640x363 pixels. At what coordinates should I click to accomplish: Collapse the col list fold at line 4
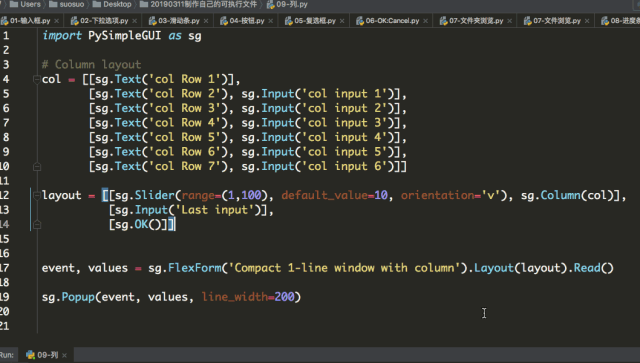click(37, 79)
